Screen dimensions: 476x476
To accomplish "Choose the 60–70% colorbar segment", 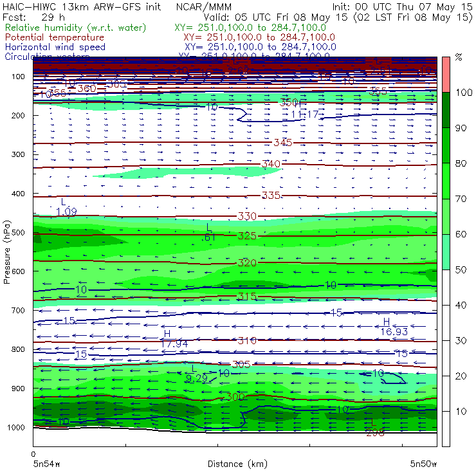I will tap(446, 216).
